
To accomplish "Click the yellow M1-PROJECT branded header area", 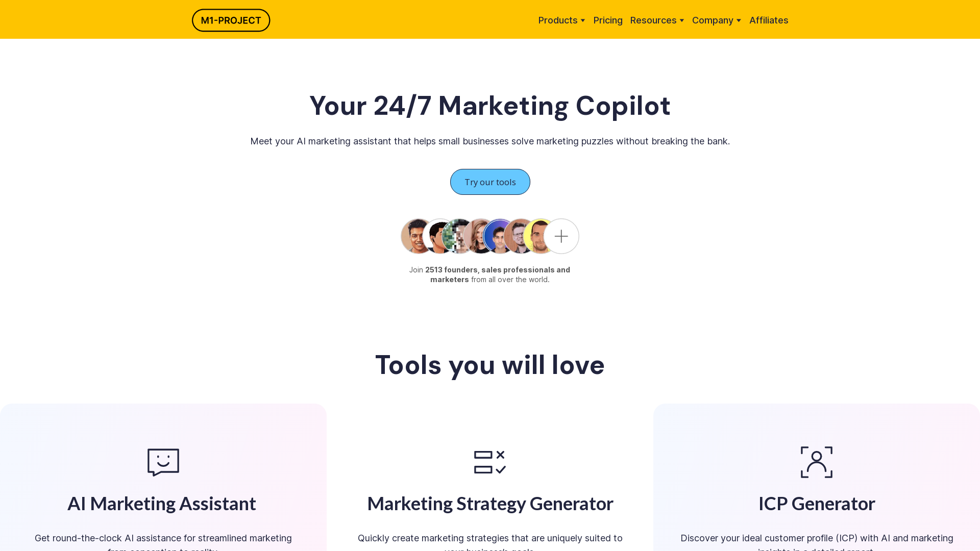I will [231, 20].
